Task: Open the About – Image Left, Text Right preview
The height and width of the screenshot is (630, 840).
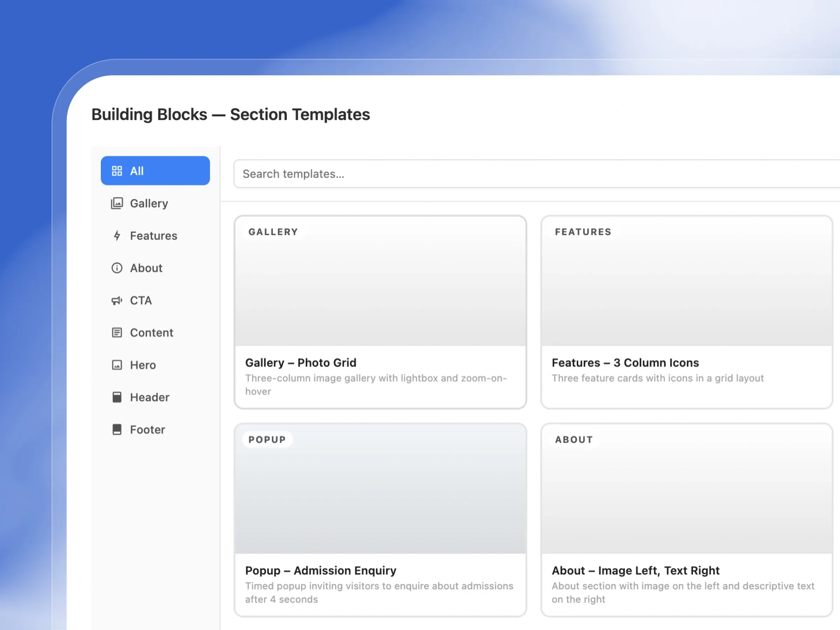Action: pos(687,489)
